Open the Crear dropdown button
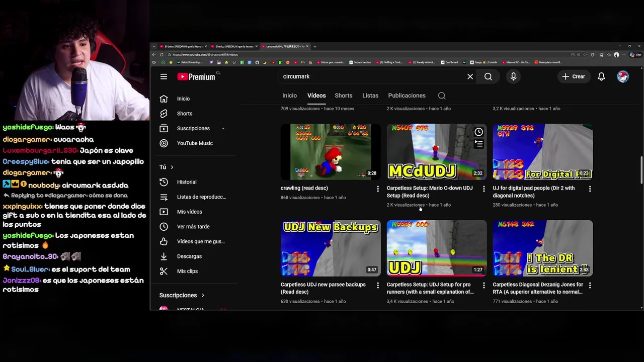The height and width of the screenshot is (362, 644). (x=574, y=76)
